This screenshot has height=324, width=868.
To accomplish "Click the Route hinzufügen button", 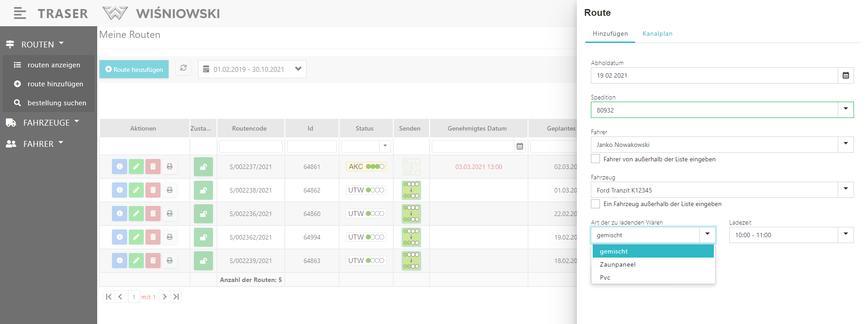I will click(x=134, y=70).
